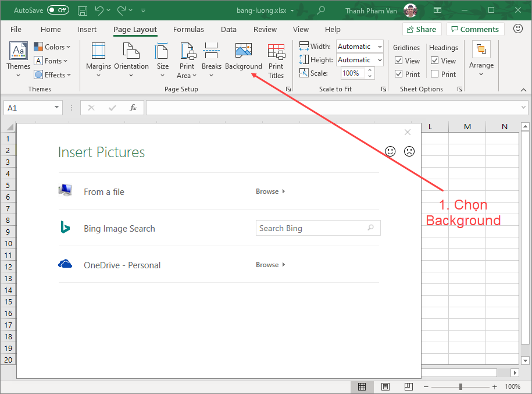
Task: Uncheck the Headings View checkbox
Action: point(435,61)
